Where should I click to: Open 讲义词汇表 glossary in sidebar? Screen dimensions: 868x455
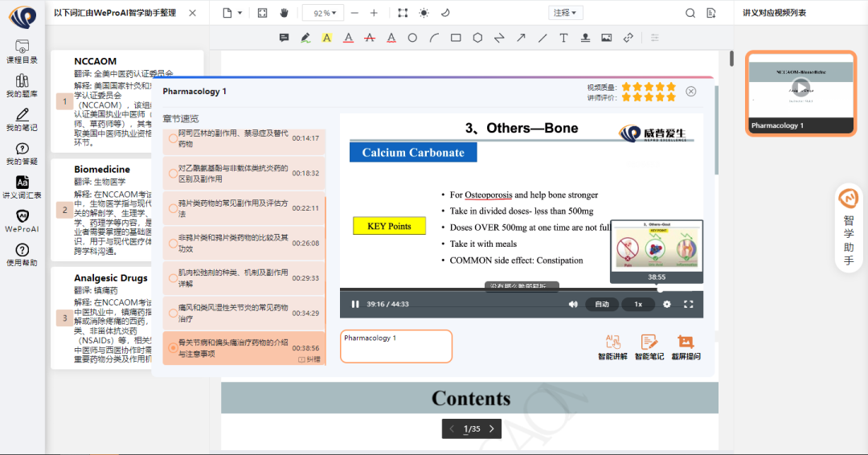coord(22,187)
